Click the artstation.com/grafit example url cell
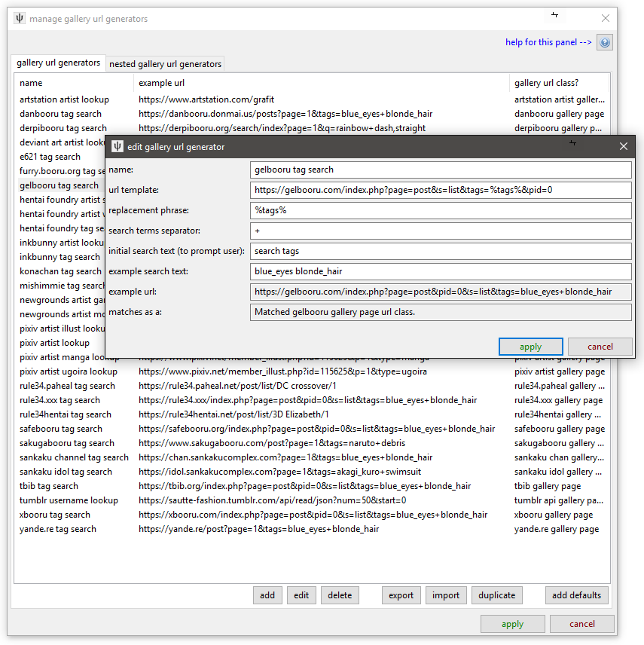This screenshot has height=645, width=644. [206, 99]
